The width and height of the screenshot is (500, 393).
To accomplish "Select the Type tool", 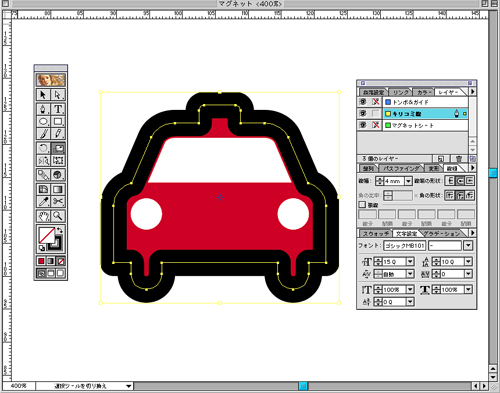I will pos(58,109).
